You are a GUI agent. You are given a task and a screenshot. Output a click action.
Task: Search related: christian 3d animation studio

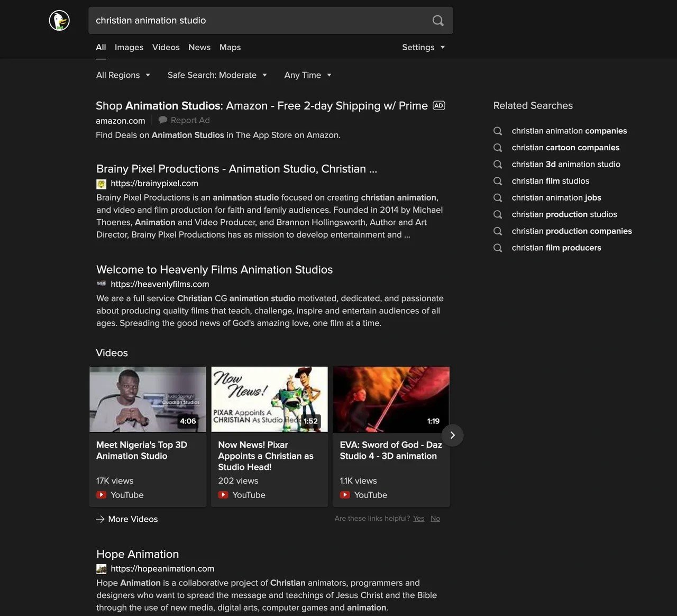566,164
